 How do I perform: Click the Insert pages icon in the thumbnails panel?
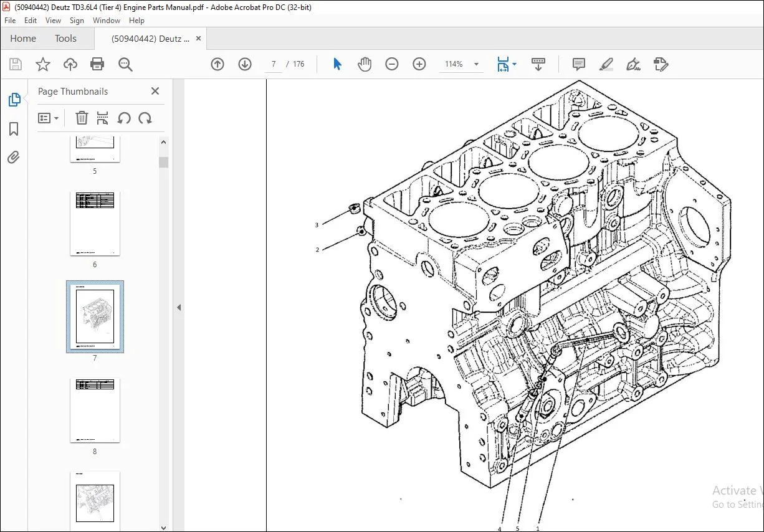coord(103,118)
